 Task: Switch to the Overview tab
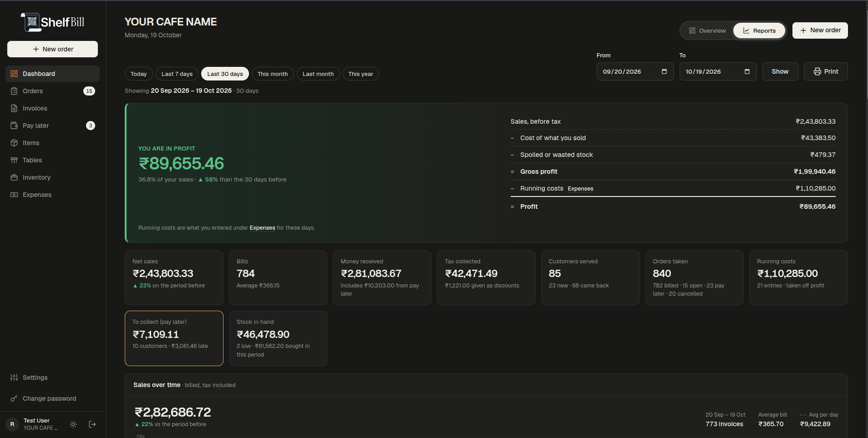click(x=707, y=30)
